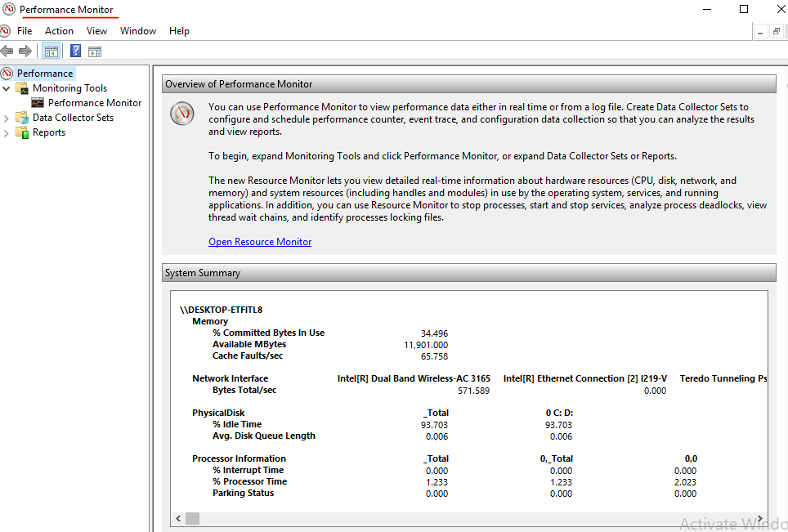Image resolution: width=788 pixels, height=532 pixels.
Task: Click the Memory heading in System Summary
Action: 210,321
